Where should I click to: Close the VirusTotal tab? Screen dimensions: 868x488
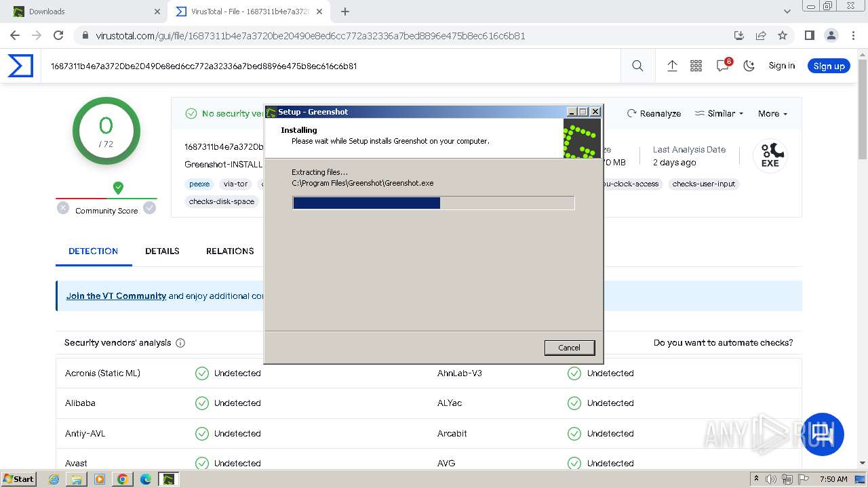319,12
